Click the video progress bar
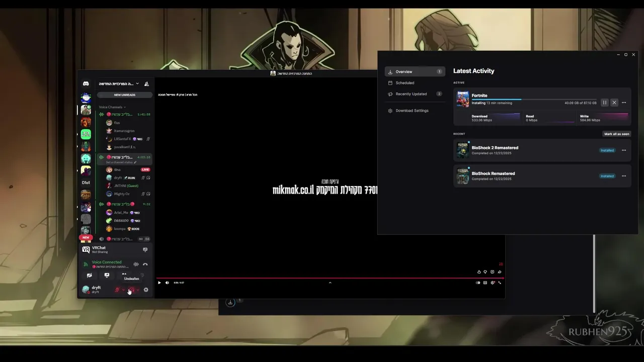Viewport: 644px width, 362px height. click(x=330, y=278)
